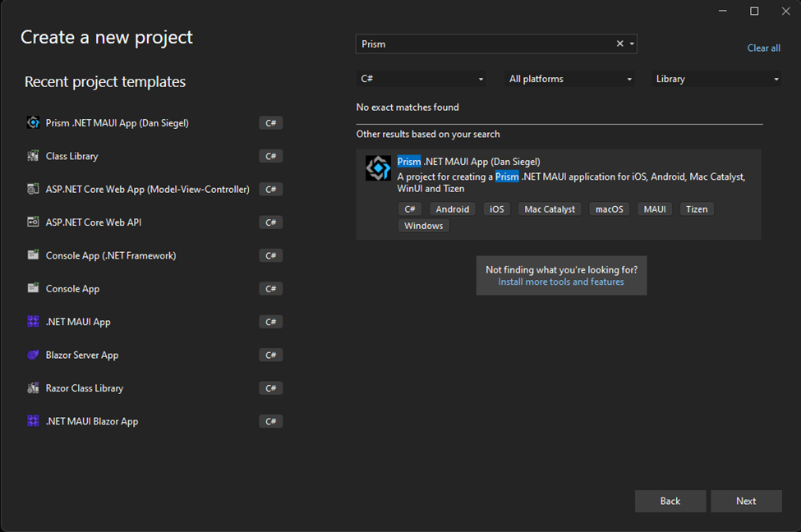801x532 pixels.
Task: Click the ASP.NET Core Web API icon
Action: click(33, 222)
